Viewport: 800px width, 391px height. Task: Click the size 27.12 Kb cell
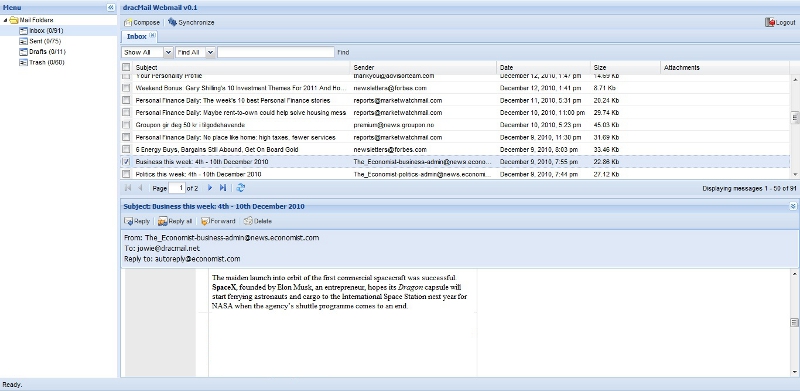[x=606, y=174]
